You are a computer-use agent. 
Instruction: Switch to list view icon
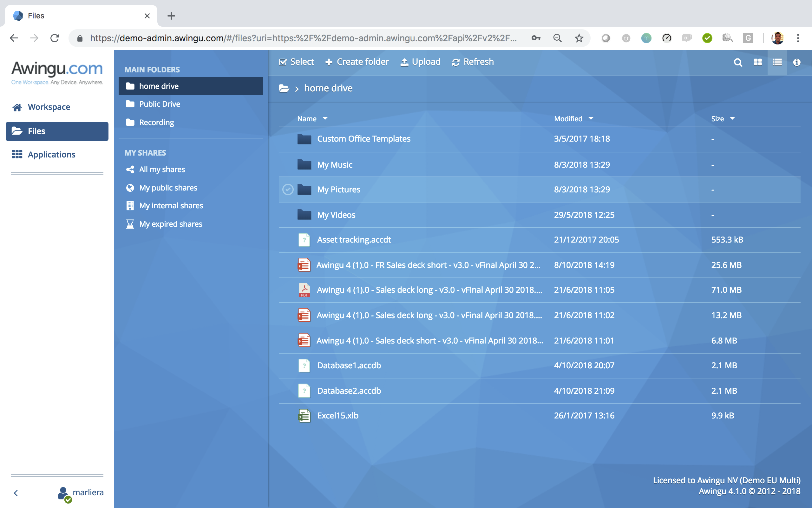tap(777, 63)
